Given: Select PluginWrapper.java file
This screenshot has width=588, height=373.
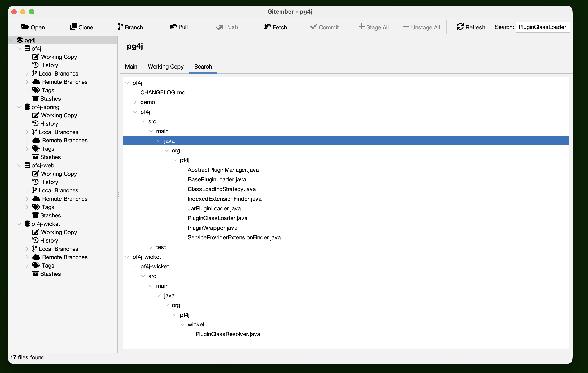Looking at the screenshot, I should (212, 228).
